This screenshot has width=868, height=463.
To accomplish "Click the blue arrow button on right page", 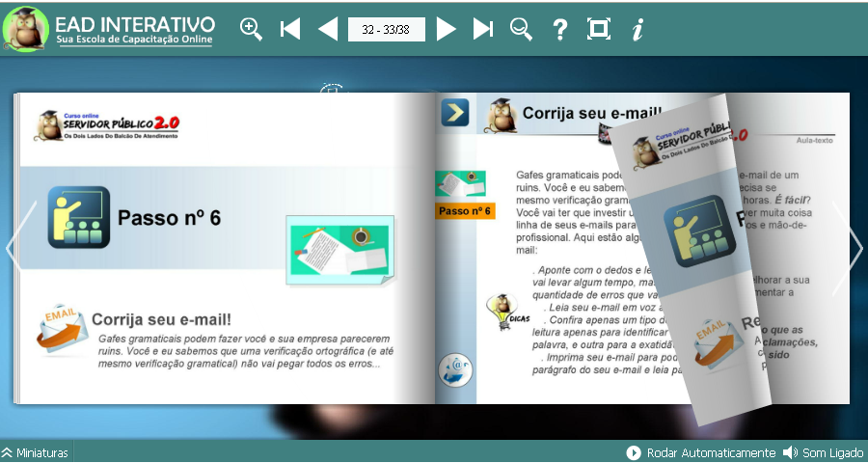I will (455, 113).
